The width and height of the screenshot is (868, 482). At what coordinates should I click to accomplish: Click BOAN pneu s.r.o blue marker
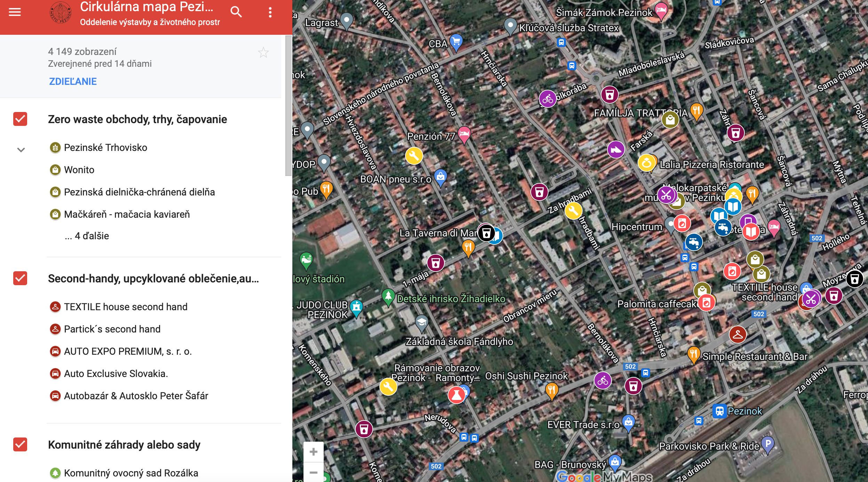pyautogui.click(x=440, y=178)
